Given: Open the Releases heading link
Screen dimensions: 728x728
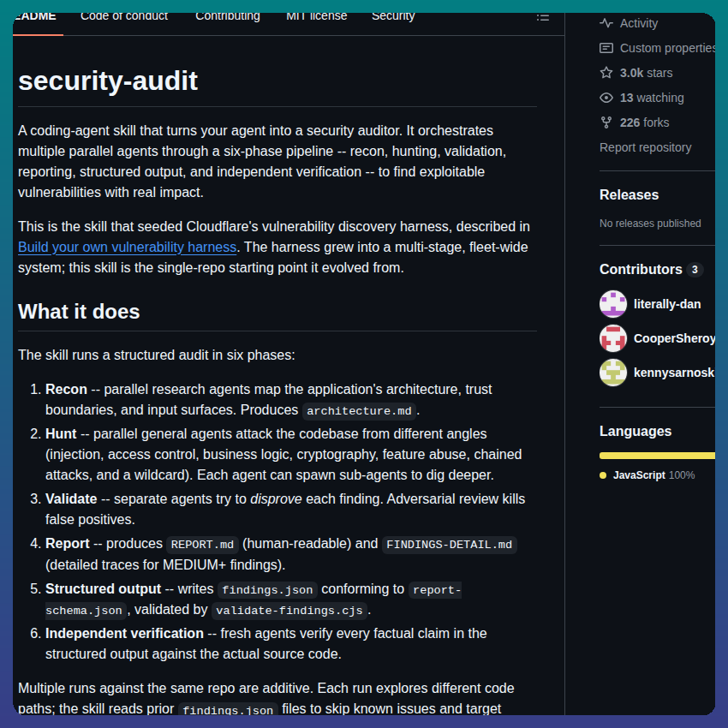Looking at the screenshot, I should click(629, 194).
